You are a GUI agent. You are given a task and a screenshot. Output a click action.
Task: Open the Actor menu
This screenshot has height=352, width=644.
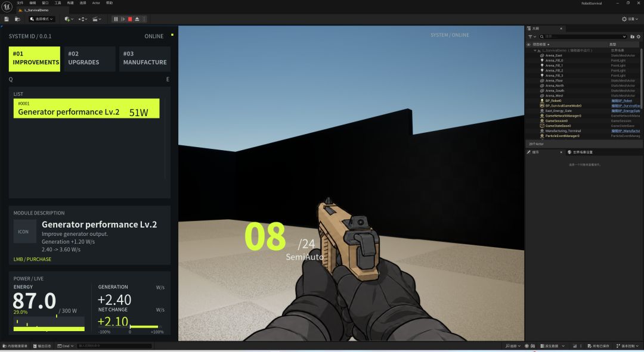[96, 3]
